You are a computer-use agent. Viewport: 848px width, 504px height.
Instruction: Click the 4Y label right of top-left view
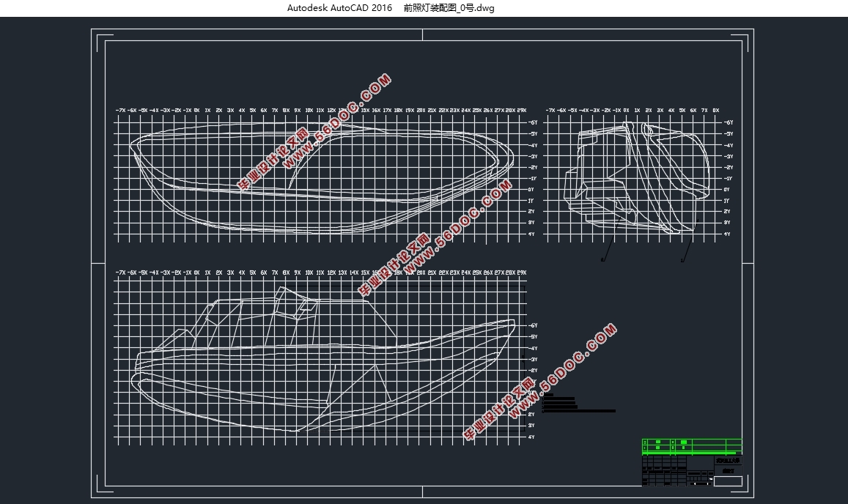click(x=531, y=234)
